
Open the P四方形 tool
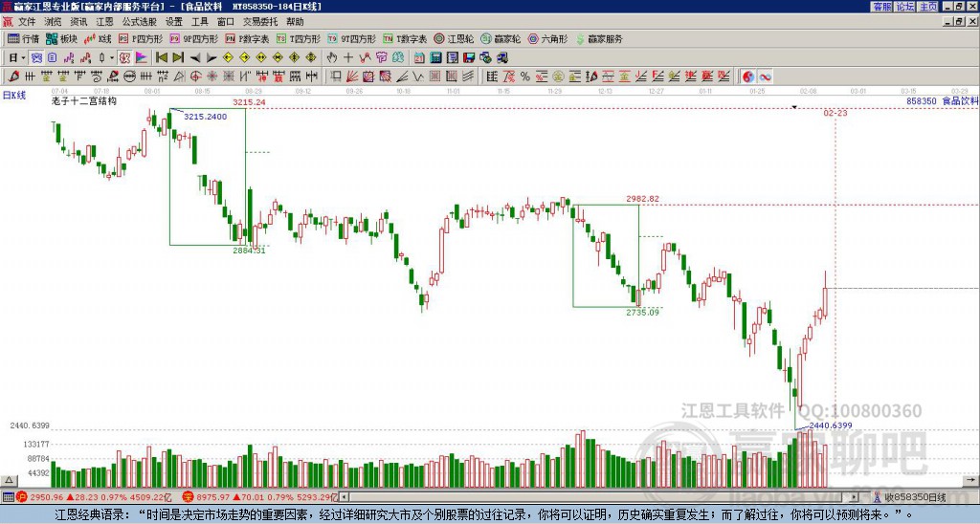pyautogui.click(x=141, y=38)
